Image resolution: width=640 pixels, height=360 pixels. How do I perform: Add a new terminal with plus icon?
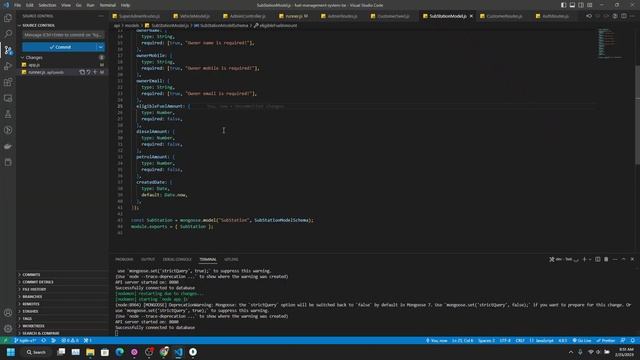[584, 259]
